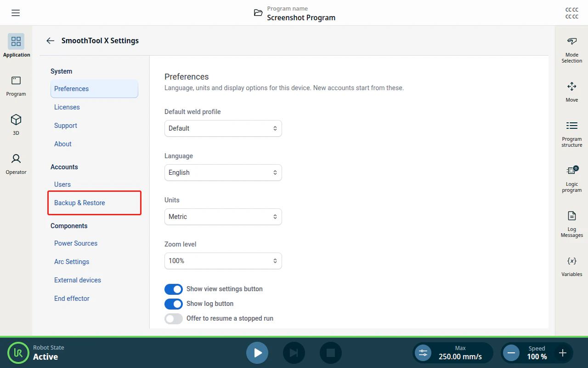Open the Zoom level dropdown
This screenshot has width=588, height=368.
(x=223, y=261)
